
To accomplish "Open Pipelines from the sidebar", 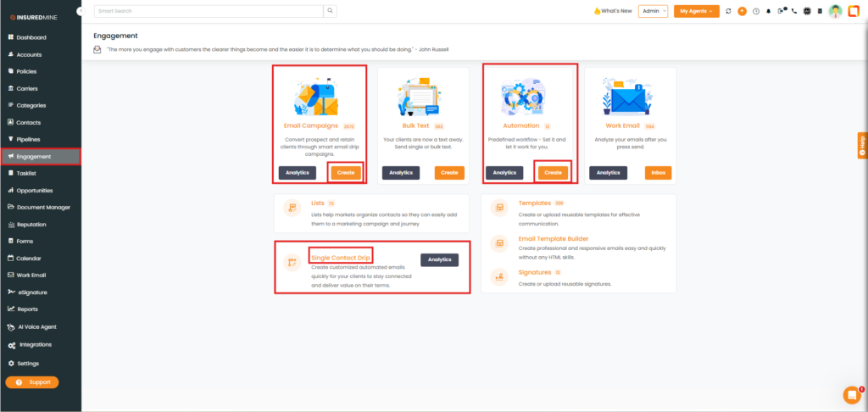I will pyautogui.click(x=29, y=139).
